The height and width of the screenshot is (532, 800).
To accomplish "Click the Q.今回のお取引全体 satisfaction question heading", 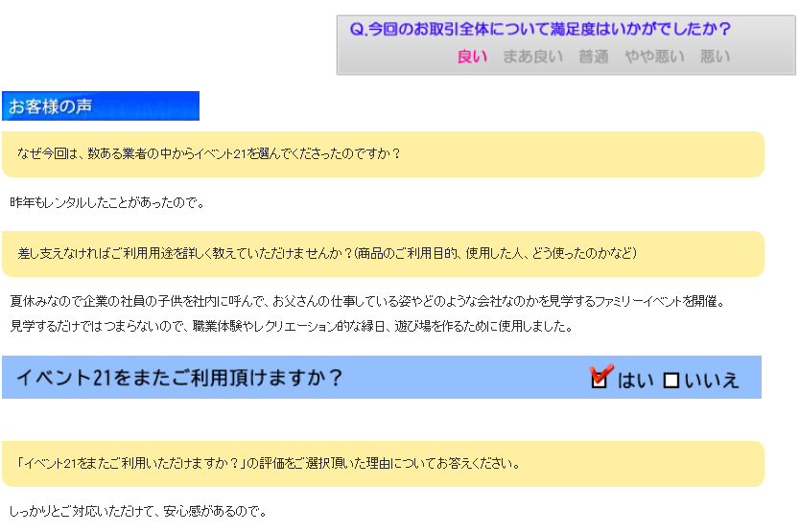I will tap(540, 30).
